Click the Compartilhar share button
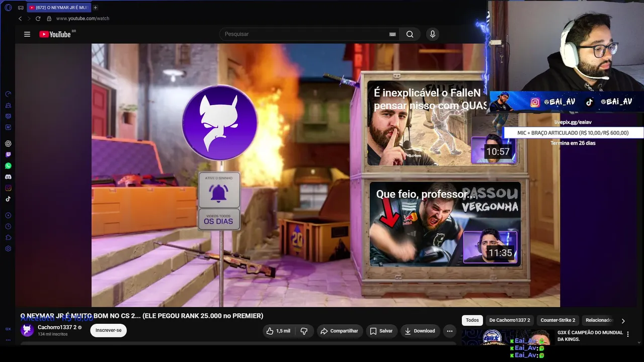Image resolution: width=644 pixels, height=362 pixels. 340,331
